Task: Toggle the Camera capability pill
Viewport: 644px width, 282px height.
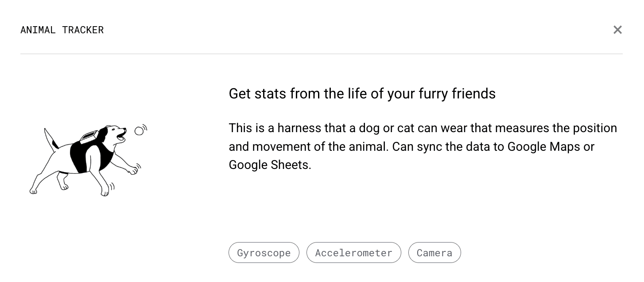Action: coord(435,252)
